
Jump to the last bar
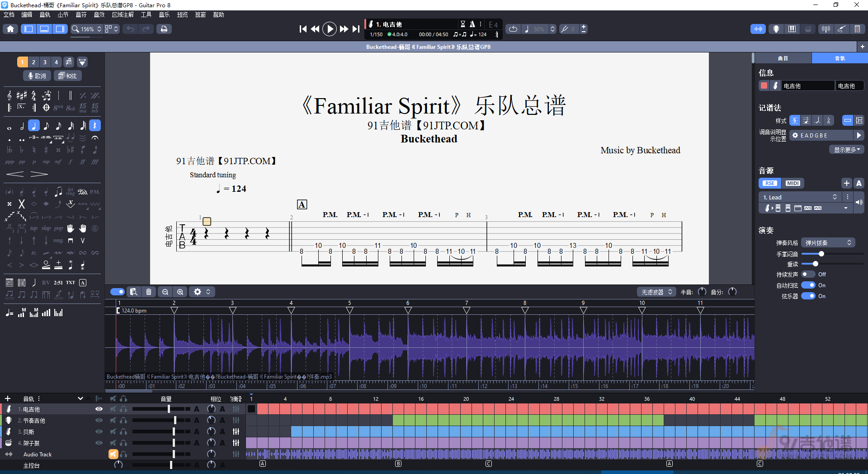click(x=356, y=29)
